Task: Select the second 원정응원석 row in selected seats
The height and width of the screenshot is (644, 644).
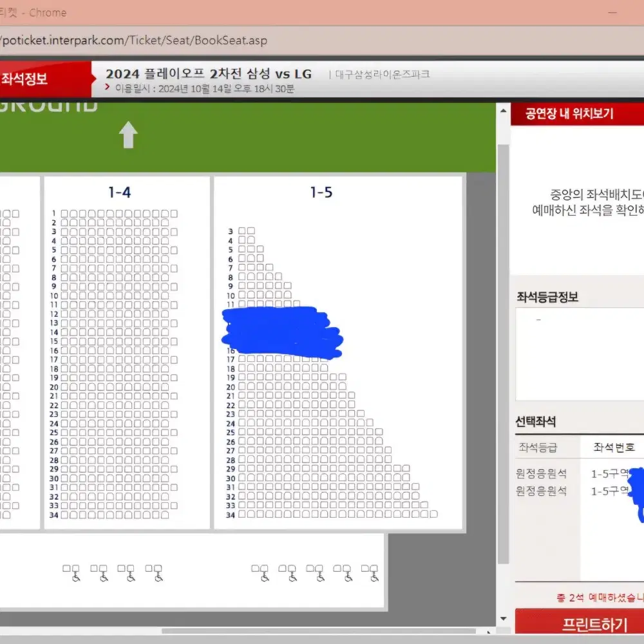Action: [580, 491]
